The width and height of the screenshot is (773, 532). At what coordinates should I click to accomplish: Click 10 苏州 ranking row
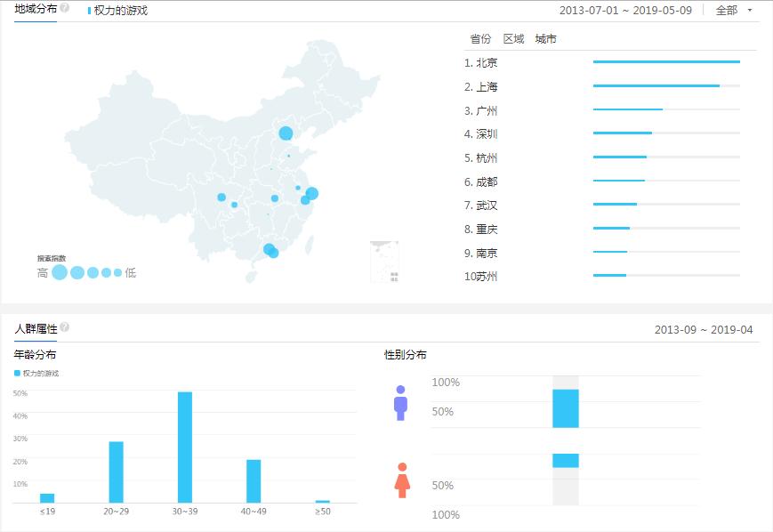click(x=602, y=276)
